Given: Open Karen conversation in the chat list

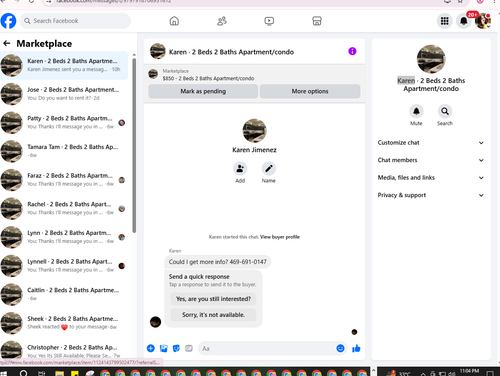Looking at the screenshot, I should point(64,65).
